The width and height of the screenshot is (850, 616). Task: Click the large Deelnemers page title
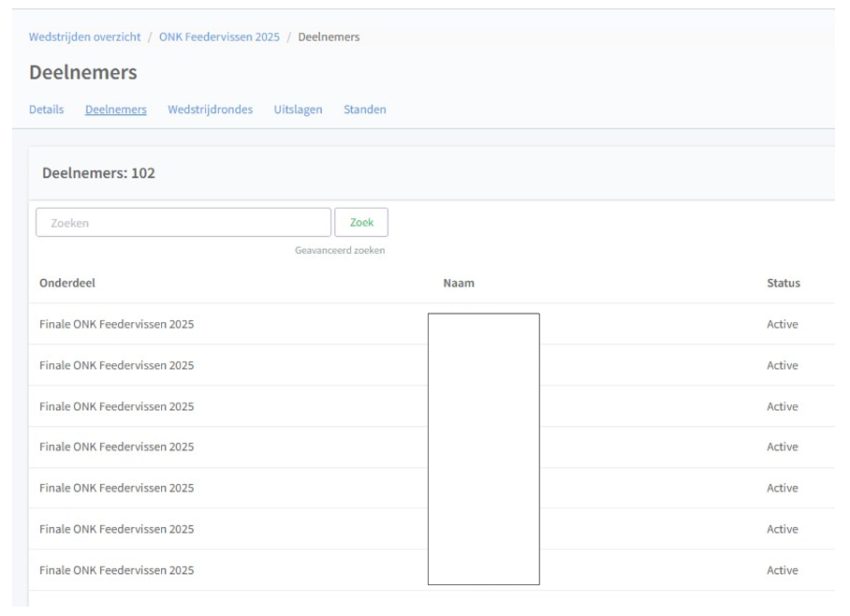click(x=82, y=72)
